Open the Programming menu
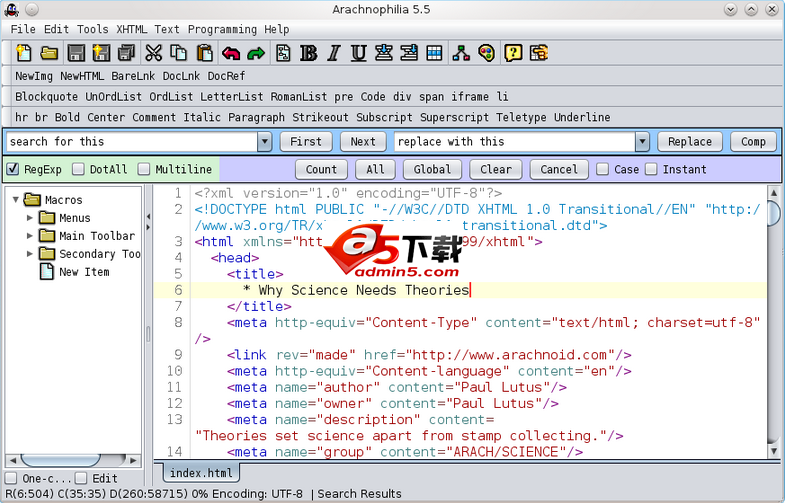This screenshot has height=503, width=786. click(x=222, y=29)
